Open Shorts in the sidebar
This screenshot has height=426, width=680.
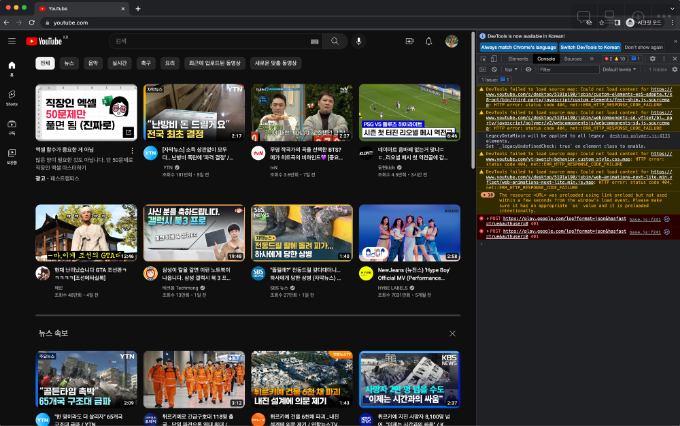[x=12, y=98]
